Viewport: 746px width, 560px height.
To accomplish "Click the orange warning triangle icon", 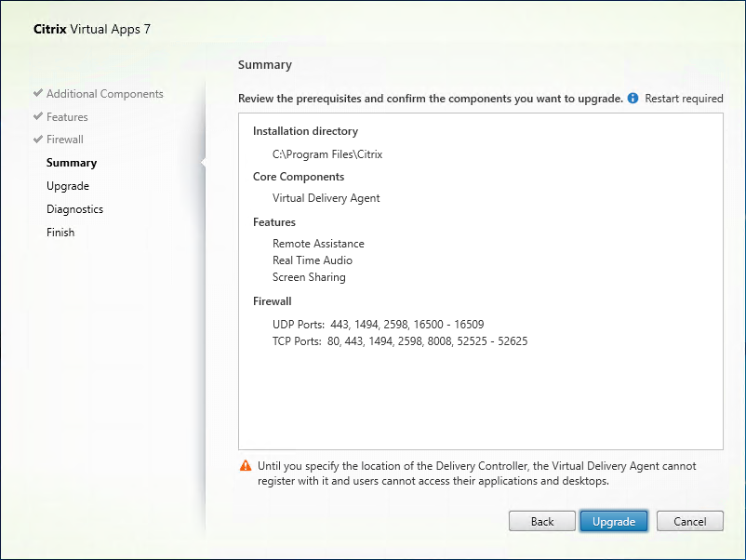I will pyautogui.click(x=246, y=465).
